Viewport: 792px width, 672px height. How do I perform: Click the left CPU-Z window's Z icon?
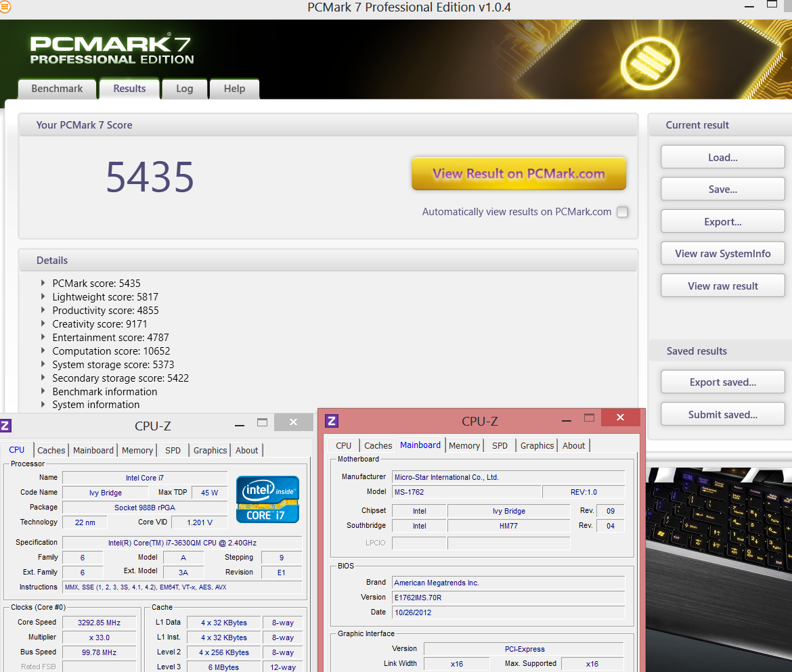pyautogui.click(x=5, y=426)
